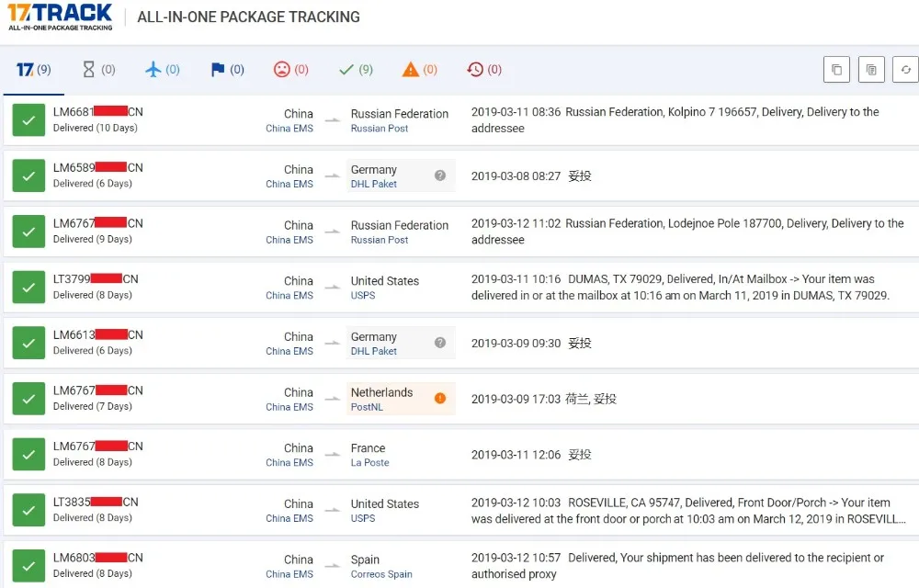Open DHL Paket link in LM6589 row
The image size is (919, 588).
tap(374, 184)
